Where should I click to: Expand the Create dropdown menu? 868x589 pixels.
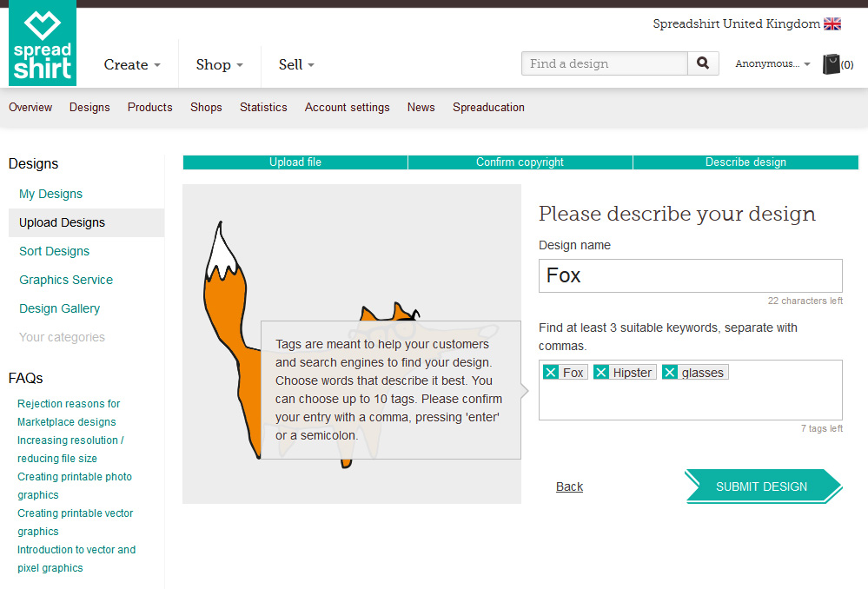(132, 64)
